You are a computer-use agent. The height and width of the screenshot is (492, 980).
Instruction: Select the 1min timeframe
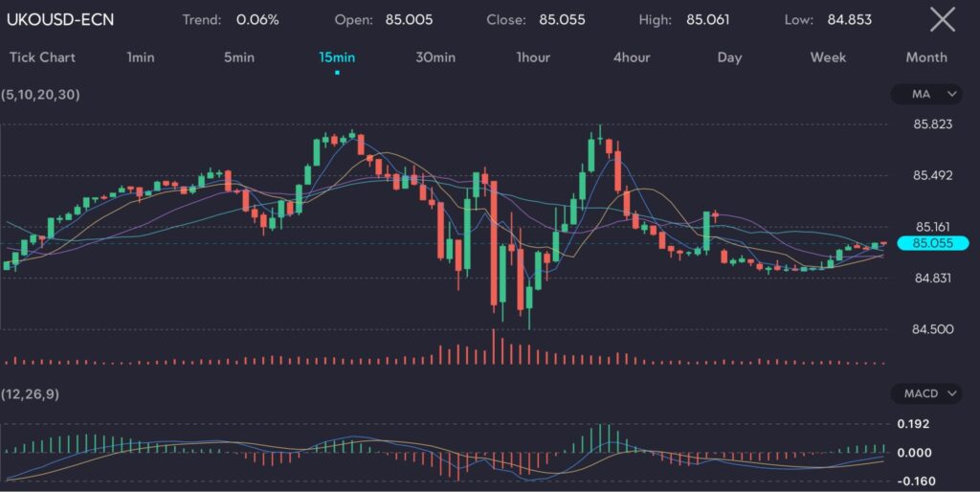pyautogui.click(x=142, y=57)
